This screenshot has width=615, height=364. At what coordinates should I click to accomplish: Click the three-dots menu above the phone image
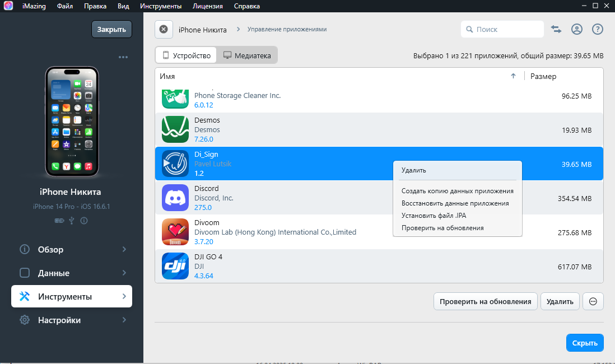(x=123, y=57)
